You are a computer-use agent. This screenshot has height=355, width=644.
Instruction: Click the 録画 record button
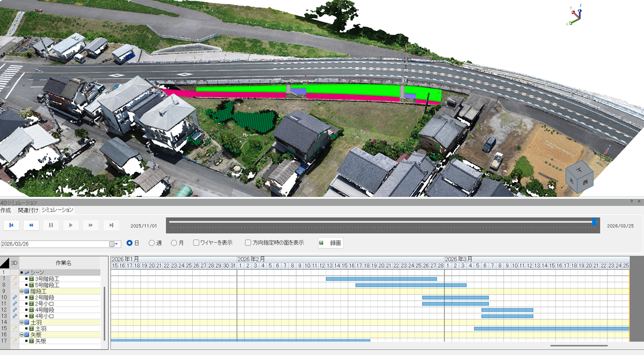pyautogui.click(x=330, y=243)
